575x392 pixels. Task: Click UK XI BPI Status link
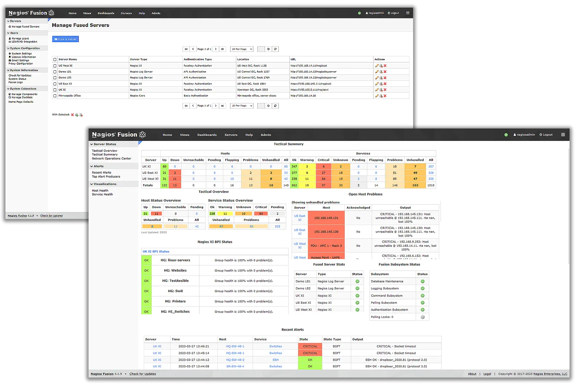point(156,252)
